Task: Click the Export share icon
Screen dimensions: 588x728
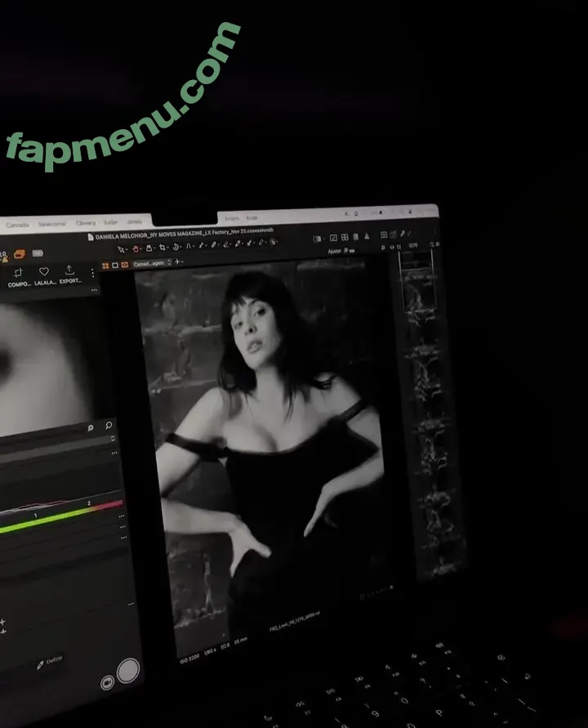Action: (69, 270)
